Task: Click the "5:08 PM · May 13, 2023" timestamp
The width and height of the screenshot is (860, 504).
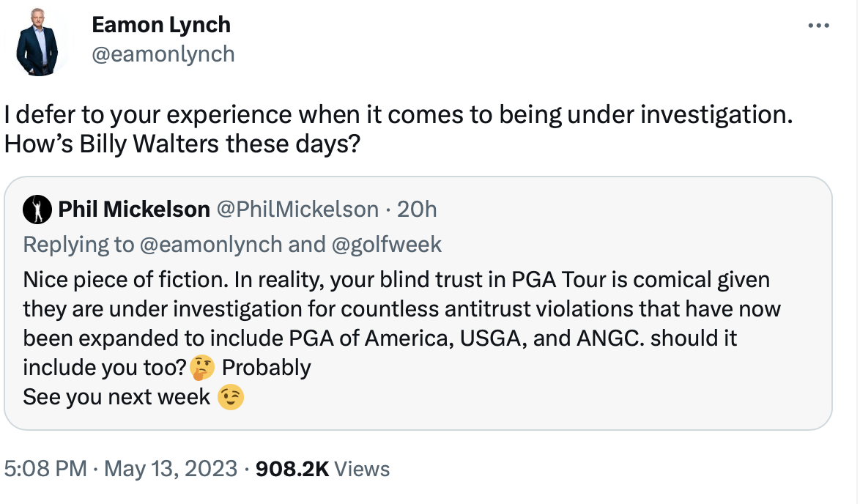Action: [x=120, y=469]
